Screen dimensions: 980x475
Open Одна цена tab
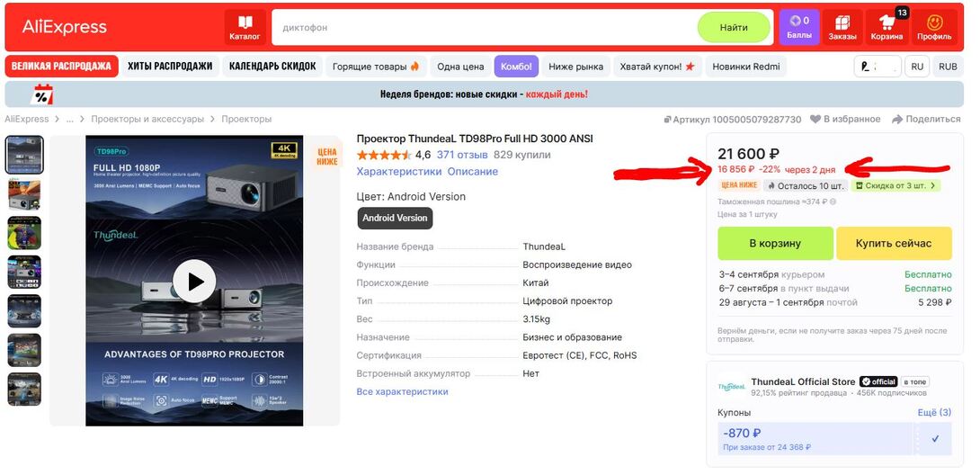460,67
